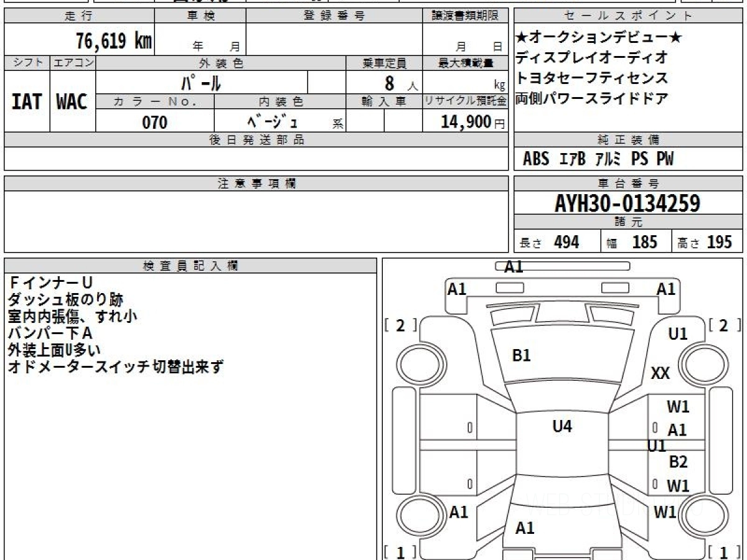
Task: Select the 車台番号 header
Action: coord(629,184)
